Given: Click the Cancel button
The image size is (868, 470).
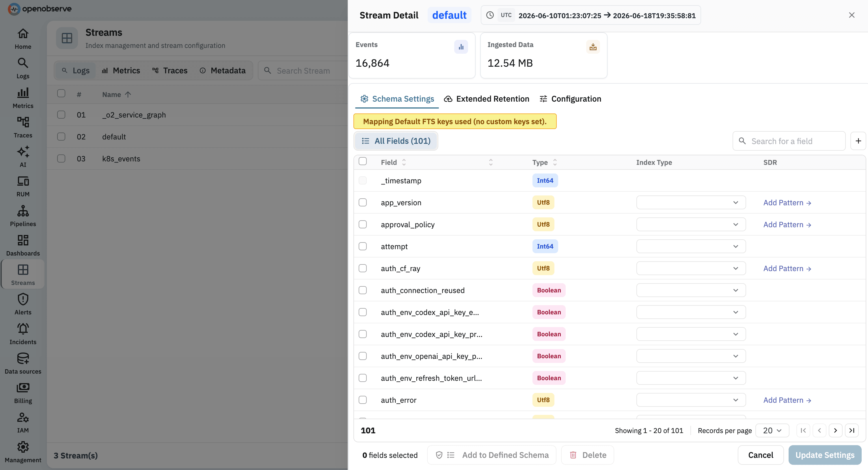Looking at the screenshot, I should click(x=761, y=455).
